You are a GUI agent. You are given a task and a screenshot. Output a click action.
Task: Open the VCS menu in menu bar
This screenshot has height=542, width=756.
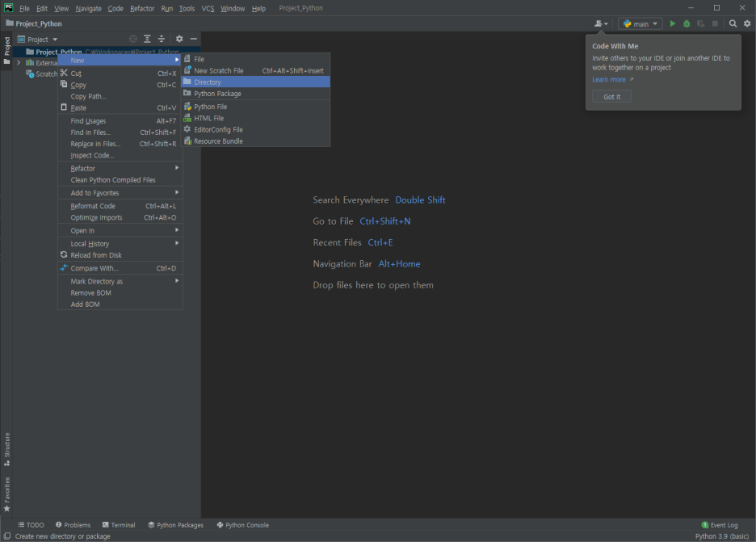click(x=208, y=8)
